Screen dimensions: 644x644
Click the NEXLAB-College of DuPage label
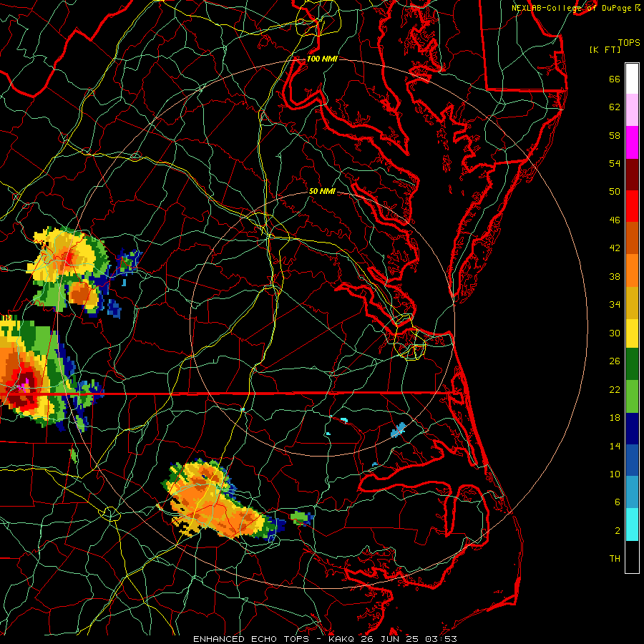point(571,8)
